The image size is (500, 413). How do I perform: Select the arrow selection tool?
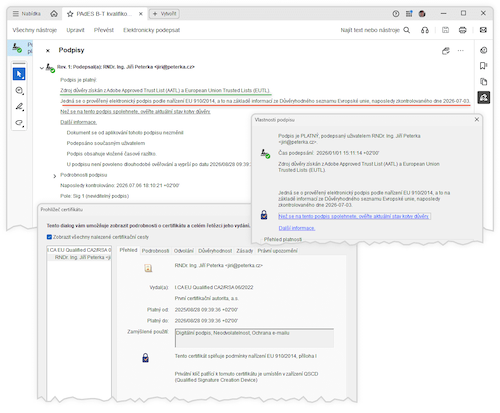pos(19,74)
